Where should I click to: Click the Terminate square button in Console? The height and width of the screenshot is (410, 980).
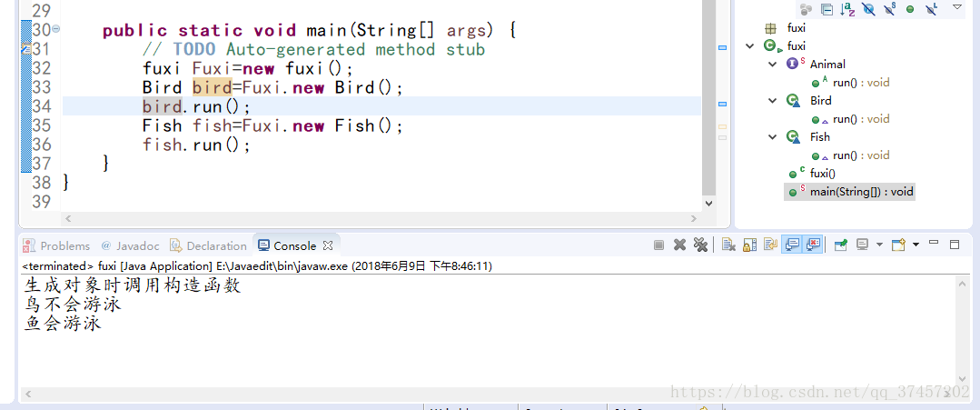tap(658, 245)
